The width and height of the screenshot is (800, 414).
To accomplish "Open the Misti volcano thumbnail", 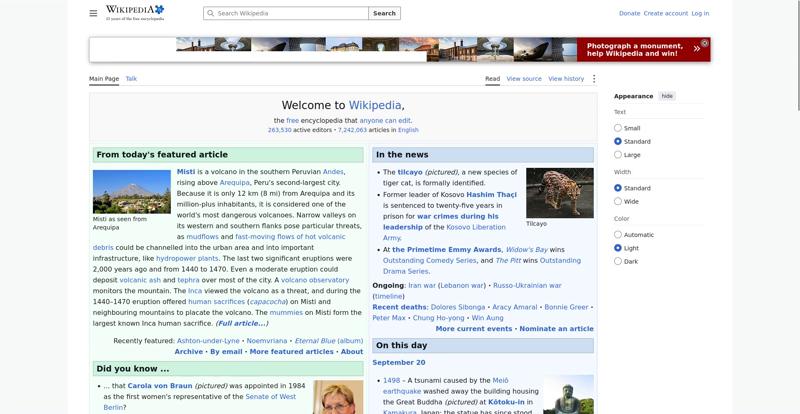I will 132,191.
